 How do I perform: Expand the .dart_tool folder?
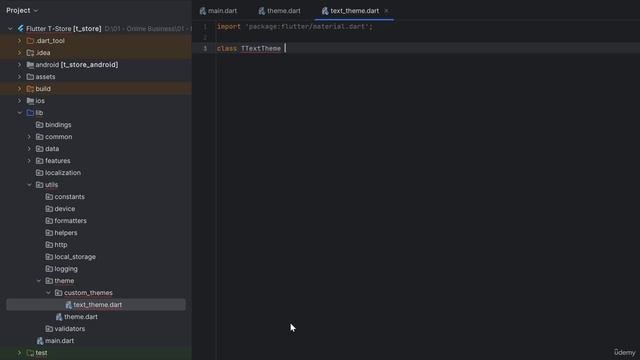[19, 41]
